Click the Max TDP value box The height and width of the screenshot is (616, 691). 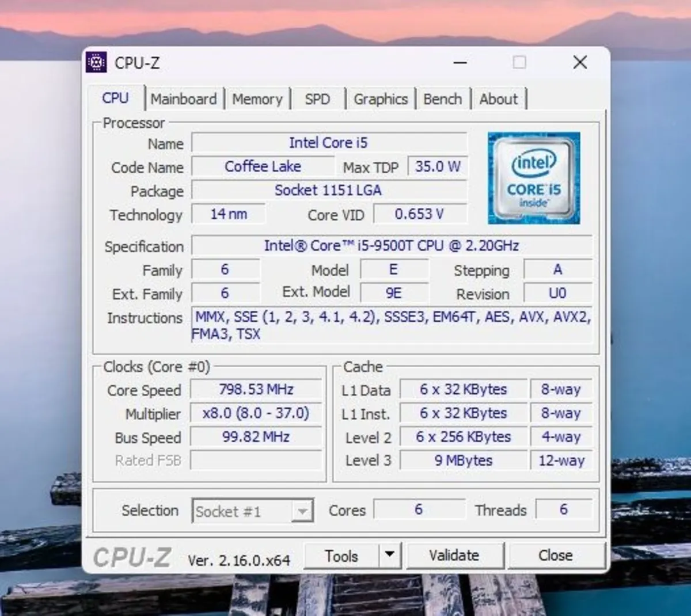[x=438, y=166]
